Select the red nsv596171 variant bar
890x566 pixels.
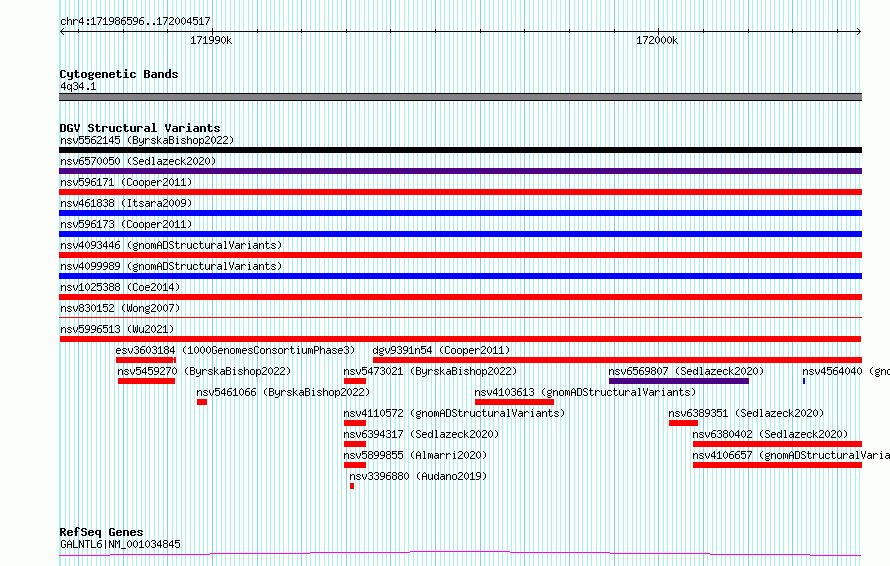coord(460,192)
